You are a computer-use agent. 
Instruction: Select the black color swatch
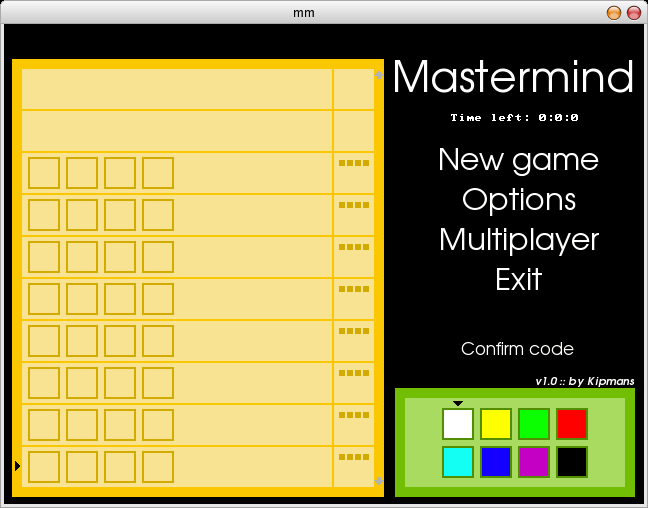point(572,462)
